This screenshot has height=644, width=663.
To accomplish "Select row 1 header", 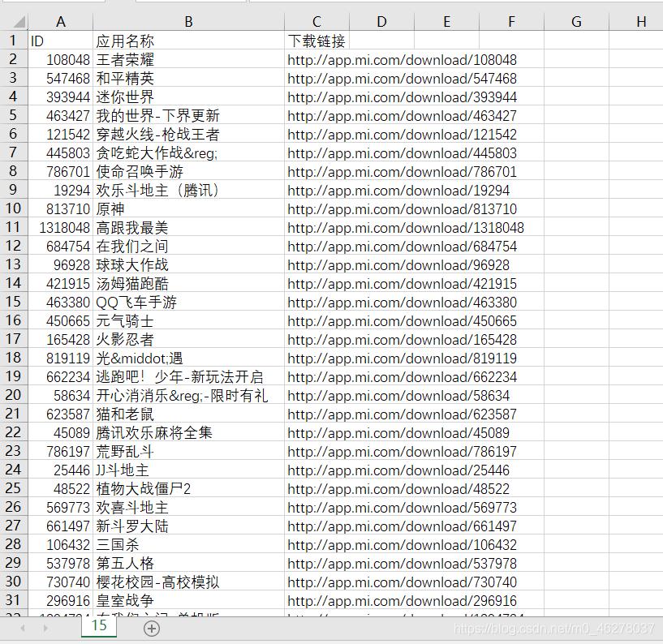I will 14,40.
